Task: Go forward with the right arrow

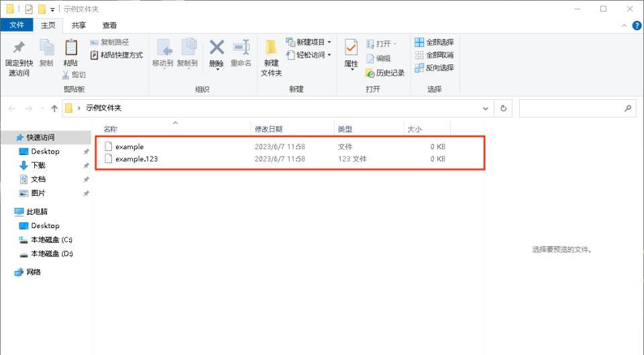Action: click(29, 109)
